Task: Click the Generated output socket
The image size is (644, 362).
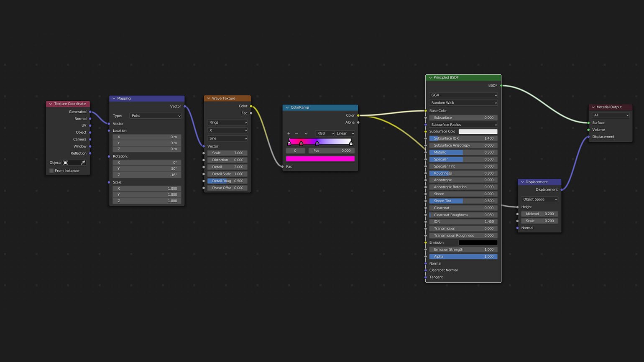Action: point(90,112)
